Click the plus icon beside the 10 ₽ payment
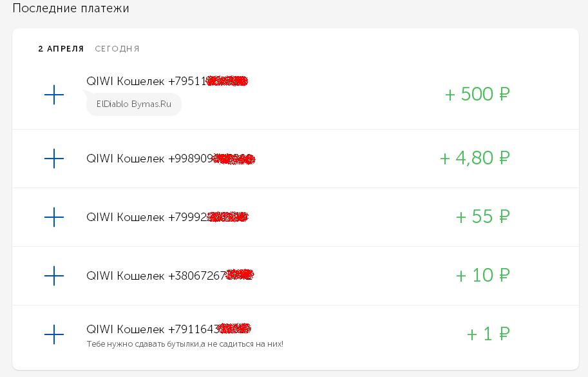The image size is (588, 377). [x=54, y=276]
